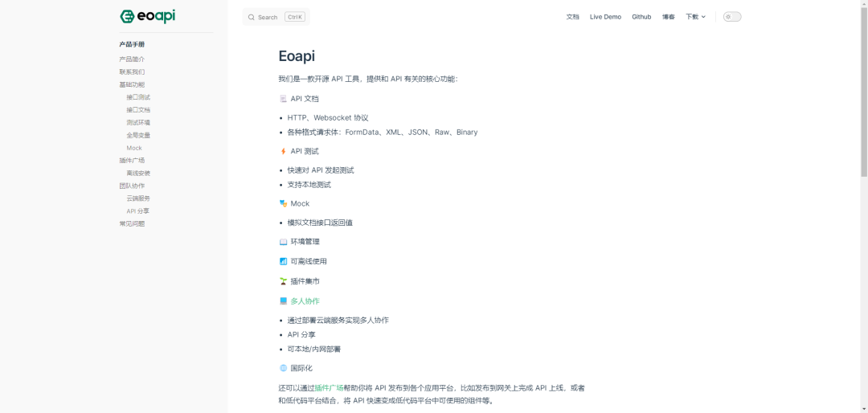Toggle the dark mode switch

click(732, 17)
